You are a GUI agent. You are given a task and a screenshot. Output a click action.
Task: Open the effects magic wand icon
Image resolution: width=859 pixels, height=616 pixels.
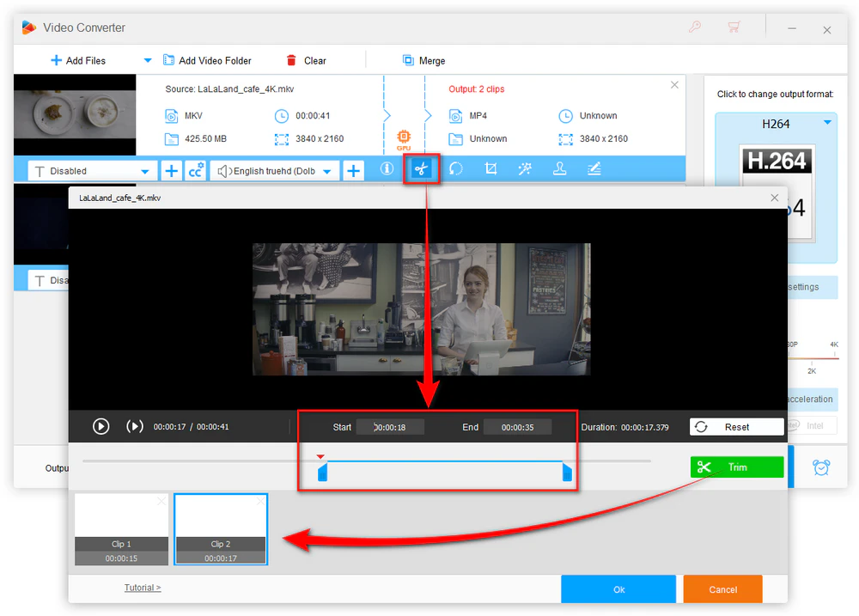[525, 168]
